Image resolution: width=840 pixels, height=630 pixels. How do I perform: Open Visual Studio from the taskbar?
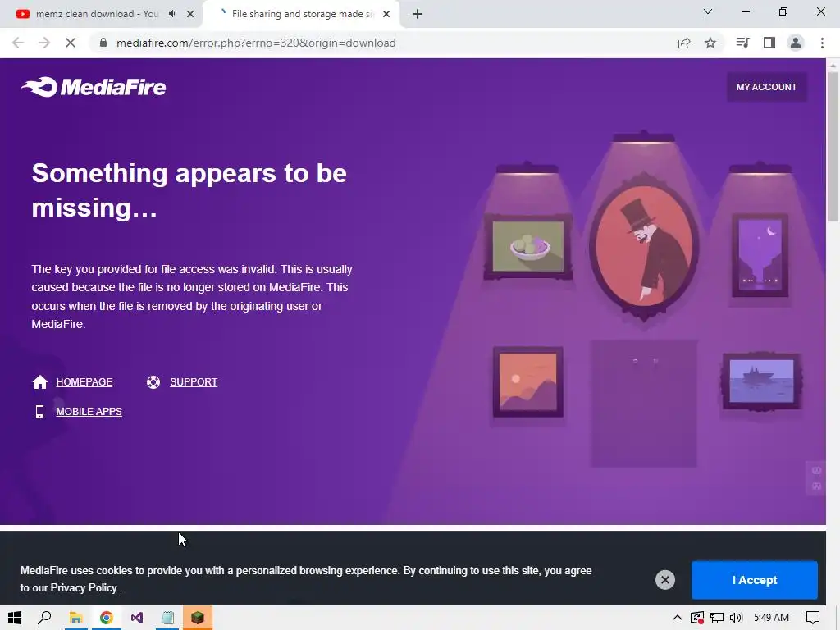[x=137, y=618]
